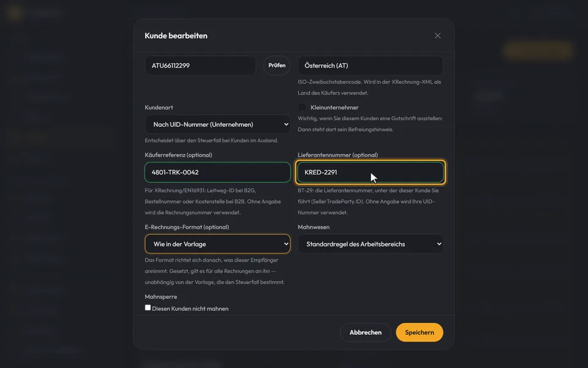Open the Mahnwesen dropdown
Image resolution: width=588 pixels, height=368 pixels.
(x=370, y=244)
